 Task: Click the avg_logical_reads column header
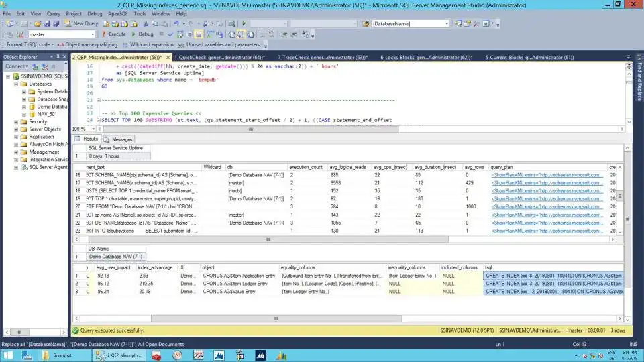click(349, 167)
